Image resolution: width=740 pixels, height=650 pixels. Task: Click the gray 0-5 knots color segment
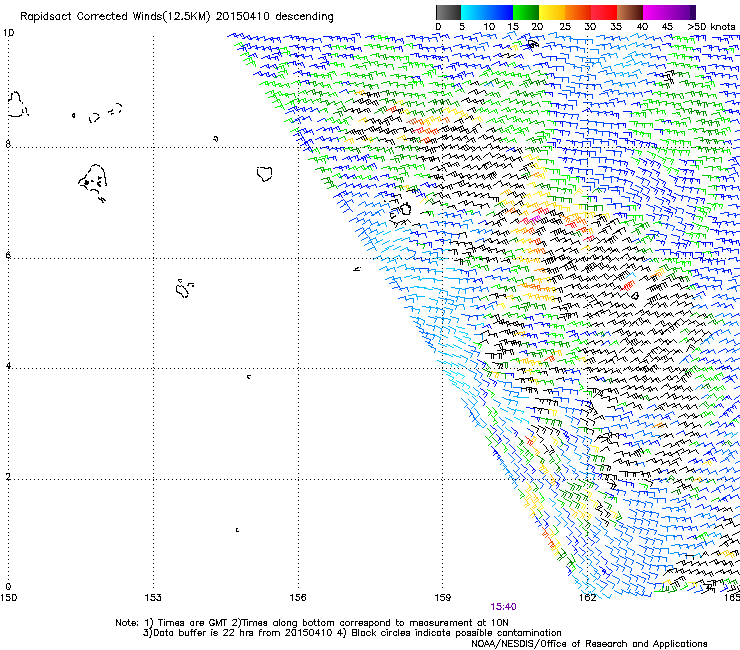click(448, 12)
